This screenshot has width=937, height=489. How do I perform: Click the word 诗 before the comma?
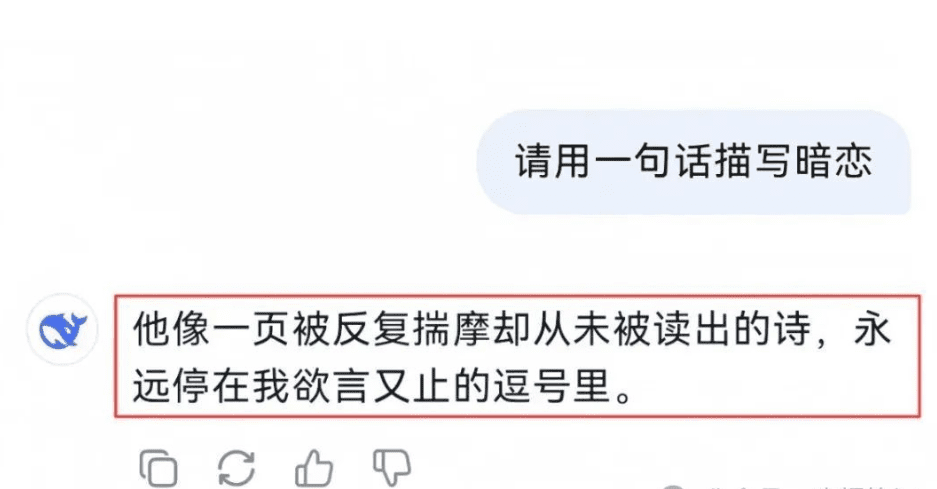(x=792, y=329)
